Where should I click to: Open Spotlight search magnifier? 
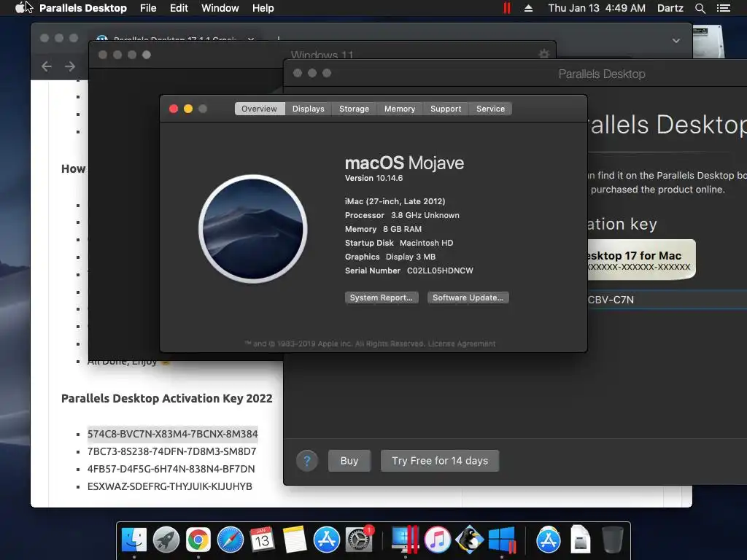pyautogui.click(x=700, y=8)
